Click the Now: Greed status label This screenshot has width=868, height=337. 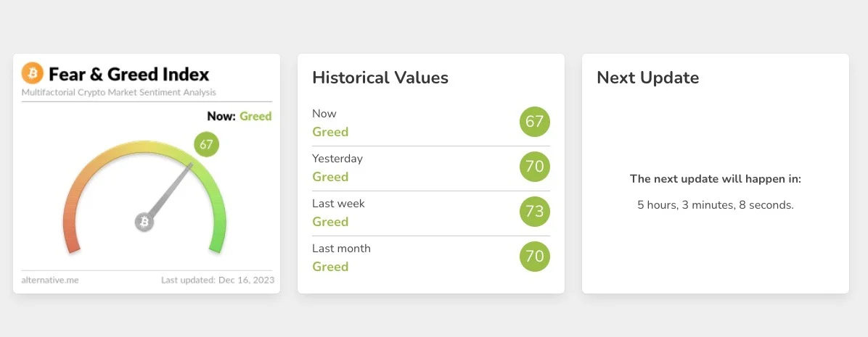point(239,116)
